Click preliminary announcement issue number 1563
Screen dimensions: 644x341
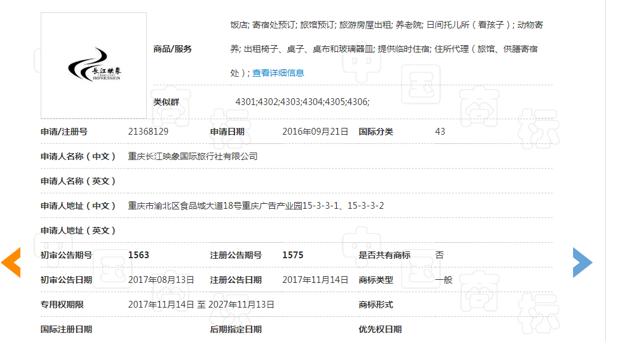(139, 255)
